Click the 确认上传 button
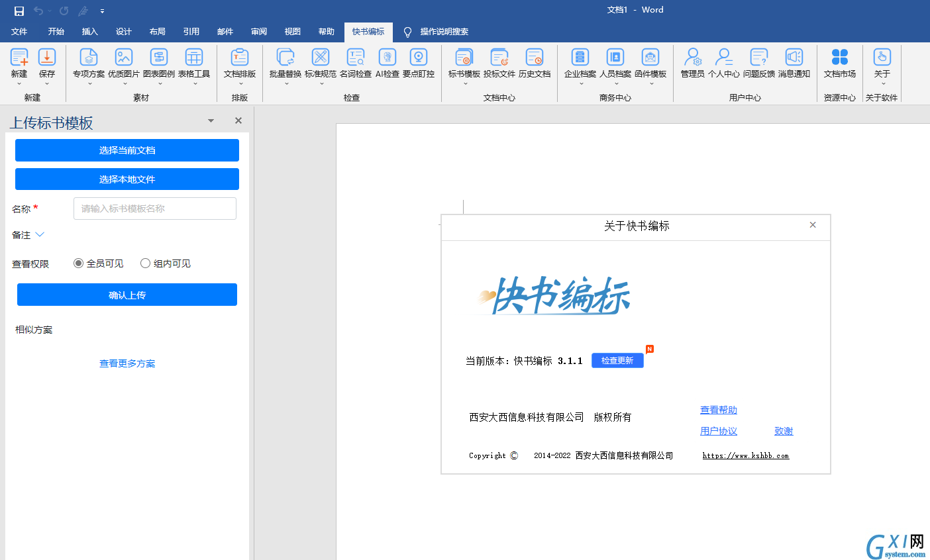The image size is (930, 560). 127,295
